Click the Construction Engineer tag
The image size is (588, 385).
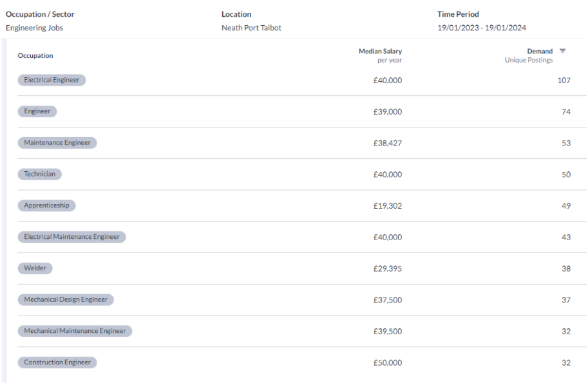tap(57, 362)
